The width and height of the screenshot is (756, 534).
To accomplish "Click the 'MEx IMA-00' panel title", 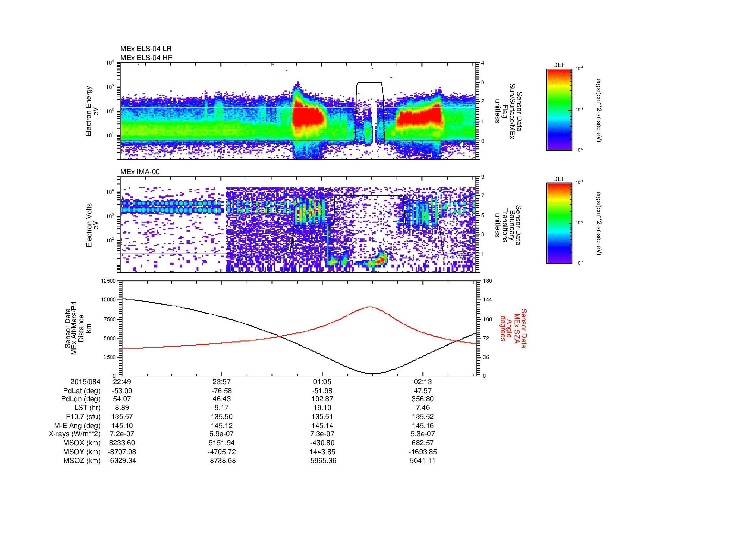I will [140, 172].
